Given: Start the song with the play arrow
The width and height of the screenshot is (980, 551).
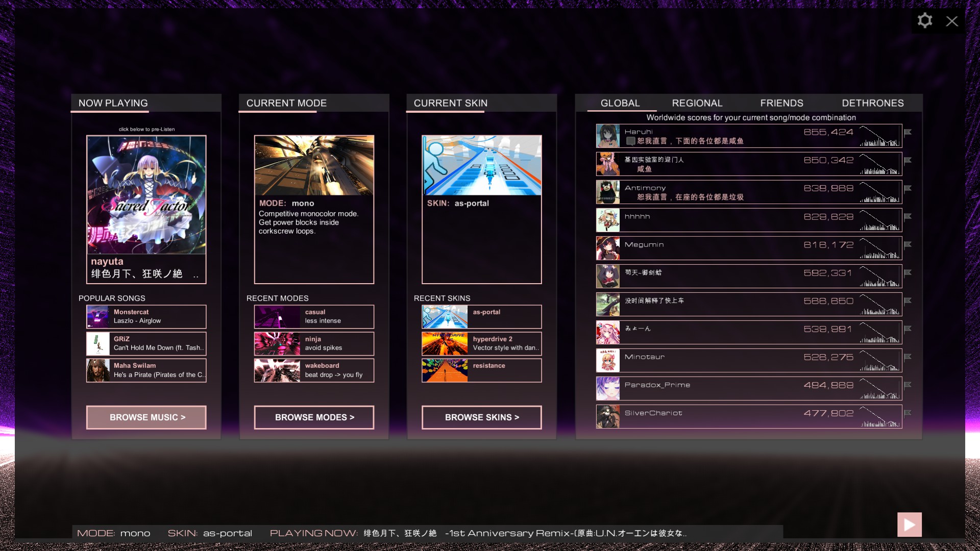Looking at the screenshot, I should coord(909,524).
